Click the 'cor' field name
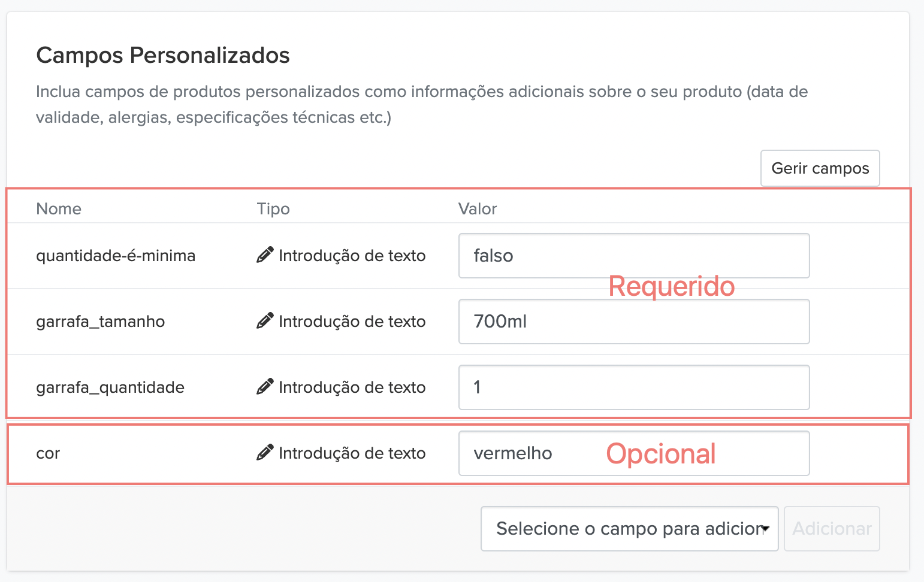The height and width of the screenshot is (582, 924). coord(48,453)
